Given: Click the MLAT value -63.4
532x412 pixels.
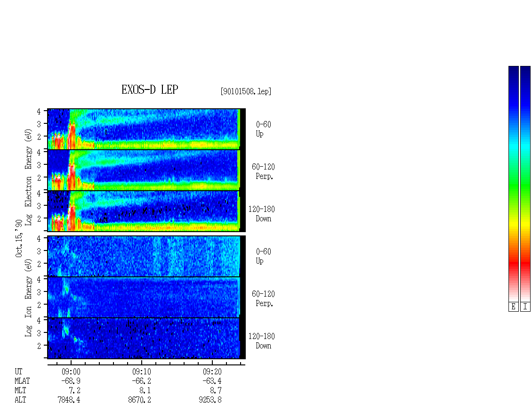Looking at the screenshot, I should pyautogui.click(x=212, y=381).
